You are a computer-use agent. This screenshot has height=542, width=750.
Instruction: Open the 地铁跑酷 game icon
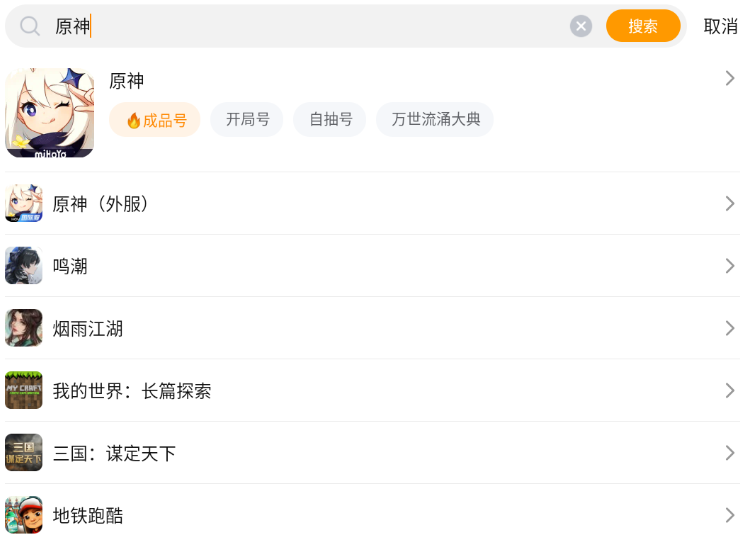pos(24,515)
